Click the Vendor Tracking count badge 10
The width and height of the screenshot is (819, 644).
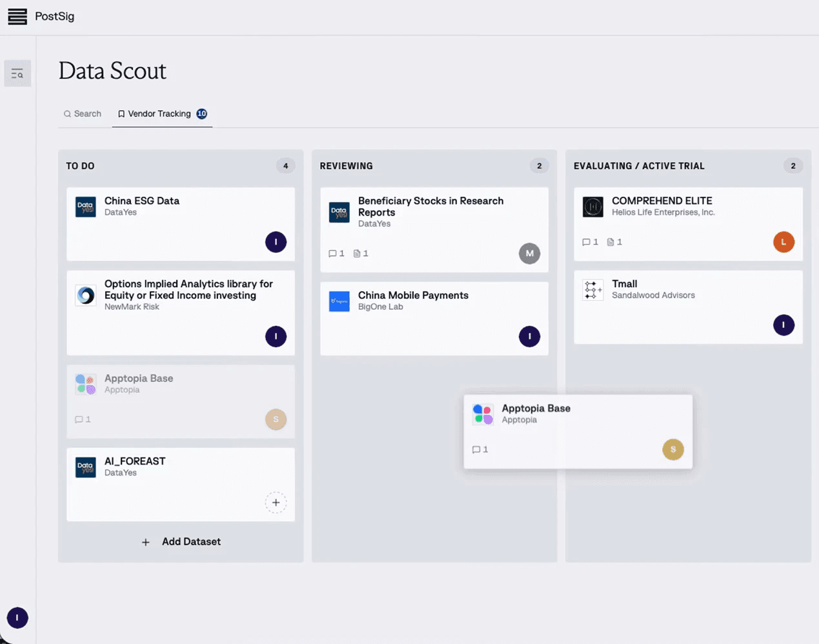(202, 114)
